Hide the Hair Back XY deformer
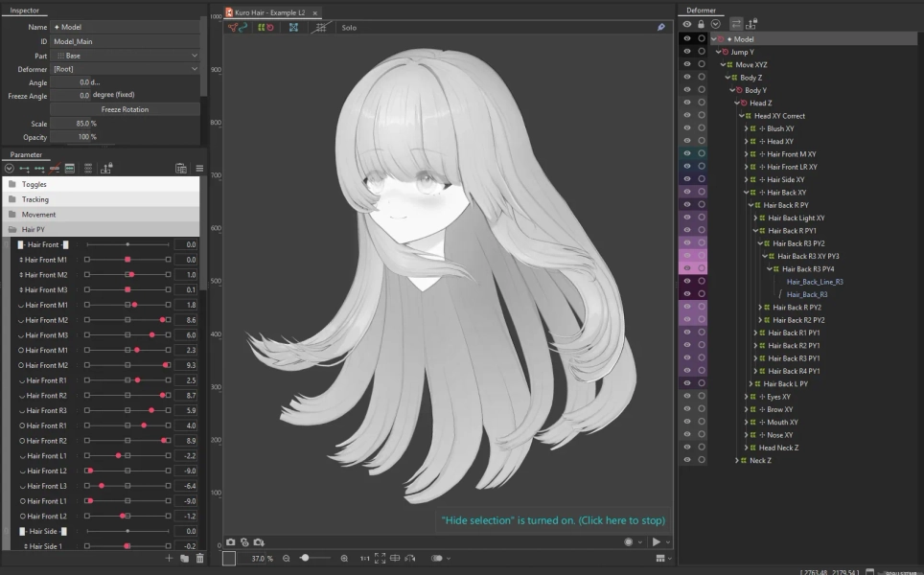Screen dimensions: 924x575 [687, 192]
